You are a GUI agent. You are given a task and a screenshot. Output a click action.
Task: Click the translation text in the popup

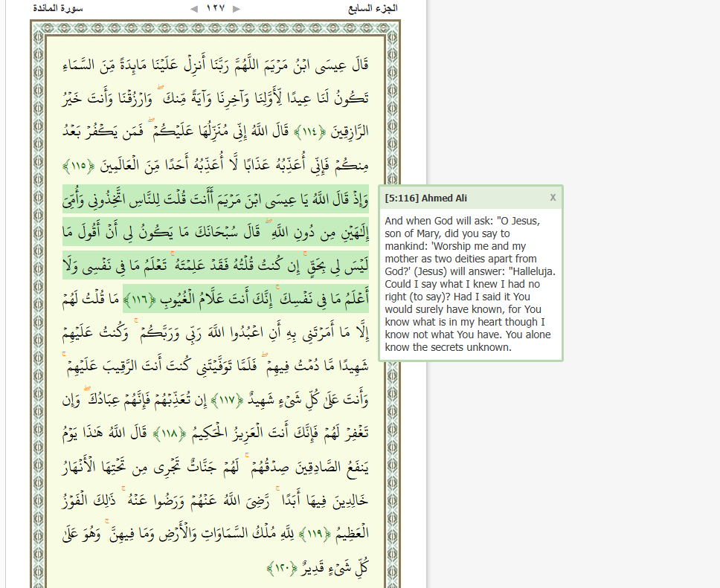click(470, 282)
